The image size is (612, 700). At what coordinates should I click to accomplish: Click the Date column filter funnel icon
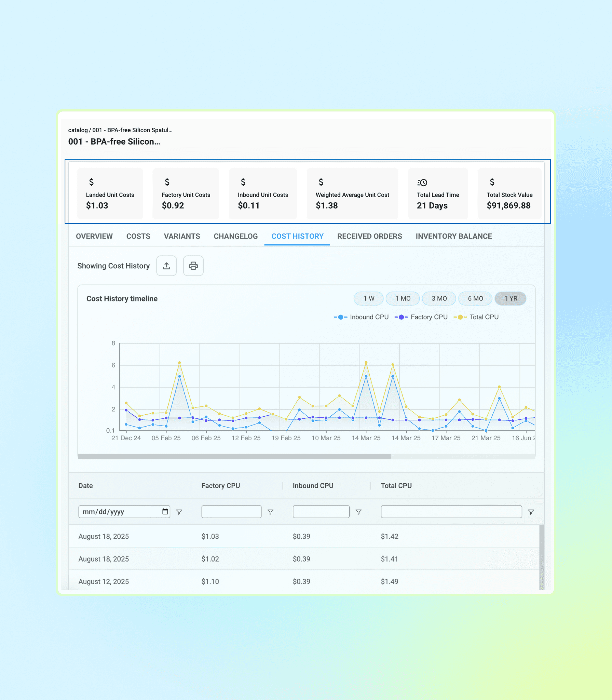coord(179,512)
